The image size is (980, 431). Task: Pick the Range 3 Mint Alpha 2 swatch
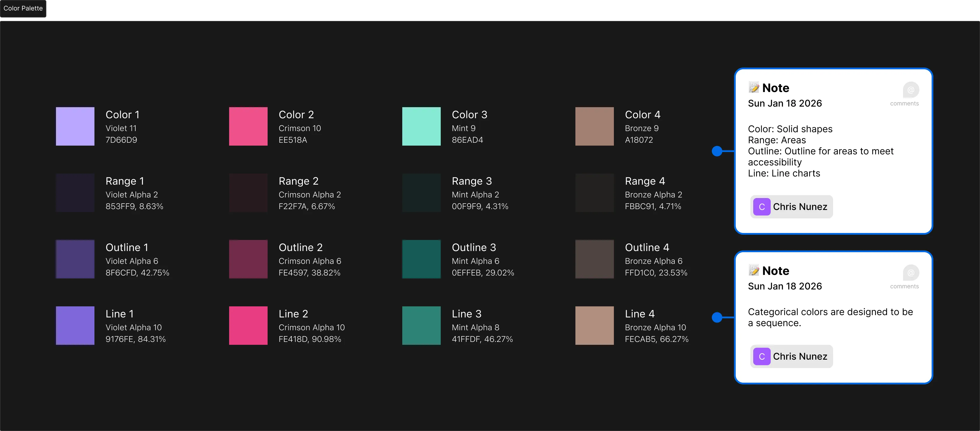[x=421, y=193]
